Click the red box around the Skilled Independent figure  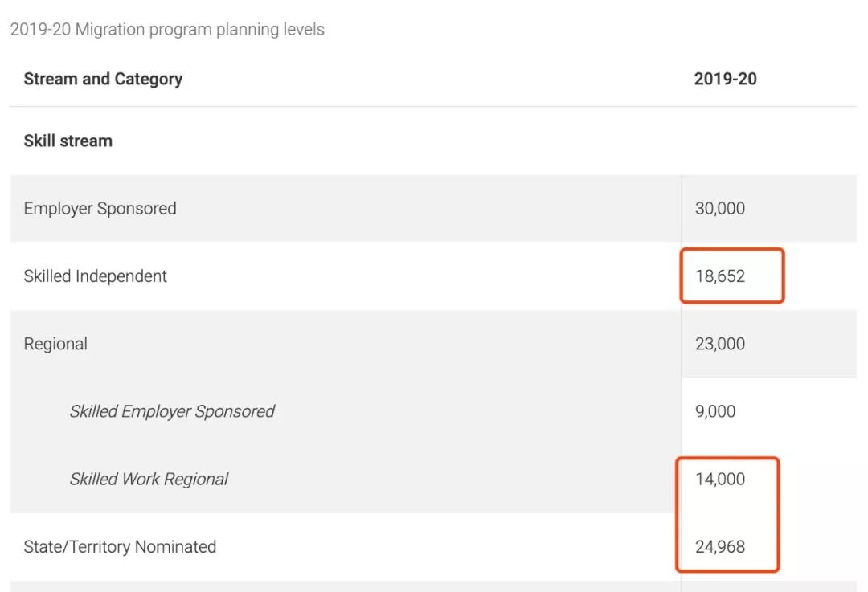[781, 276]
